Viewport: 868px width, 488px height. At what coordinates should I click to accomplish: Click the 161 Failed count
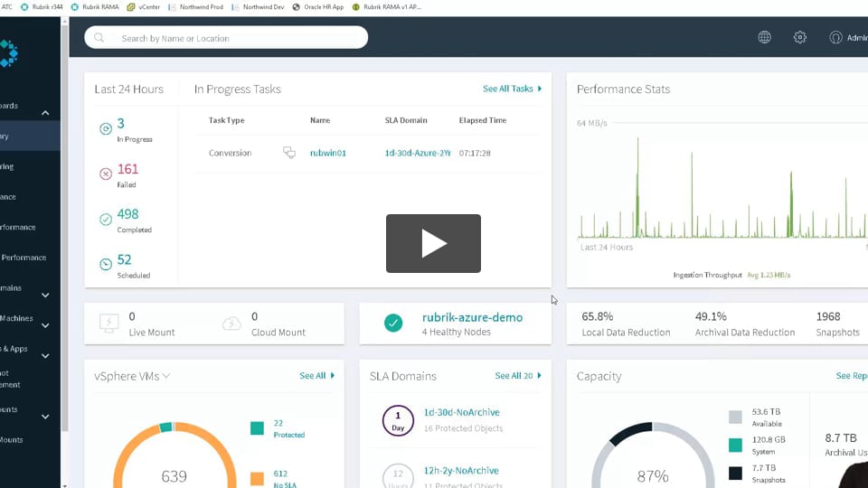(127, 169)
